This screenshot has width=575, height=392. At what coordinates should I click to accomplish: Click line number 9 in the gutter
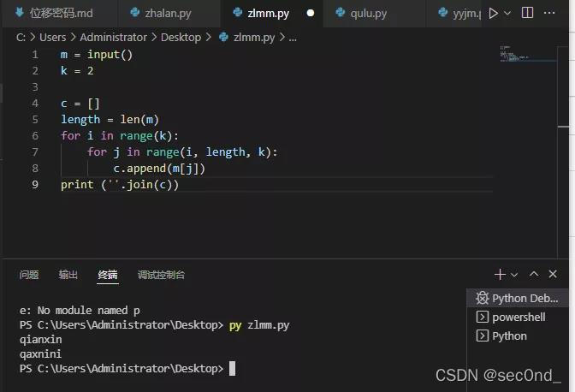click(35, 185)
